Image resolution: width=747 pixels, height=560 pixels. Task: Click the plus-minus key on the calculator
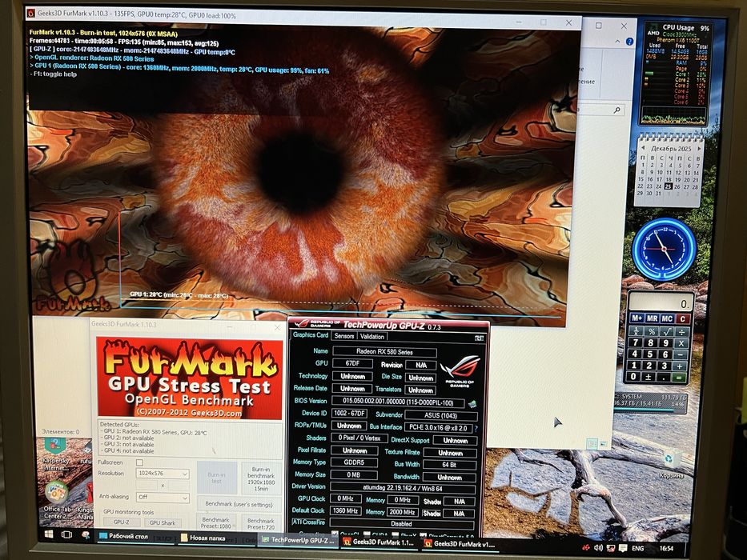coord(649,377)
